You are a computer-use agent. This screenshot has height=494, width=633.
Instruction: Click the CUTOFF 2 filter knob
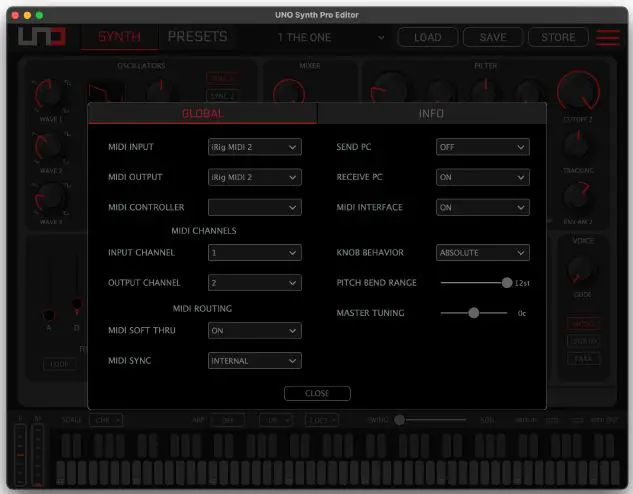pos(578,91)
